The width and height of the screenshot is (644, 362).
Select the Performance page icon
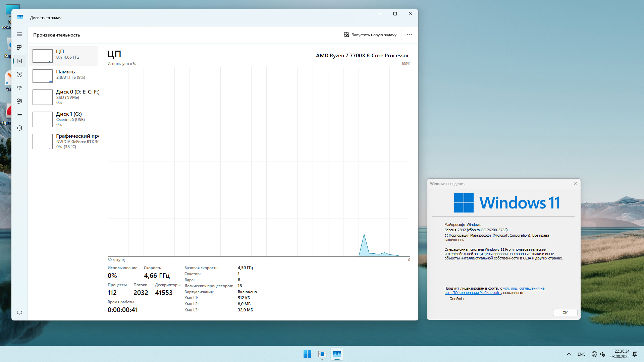point(19,61)
